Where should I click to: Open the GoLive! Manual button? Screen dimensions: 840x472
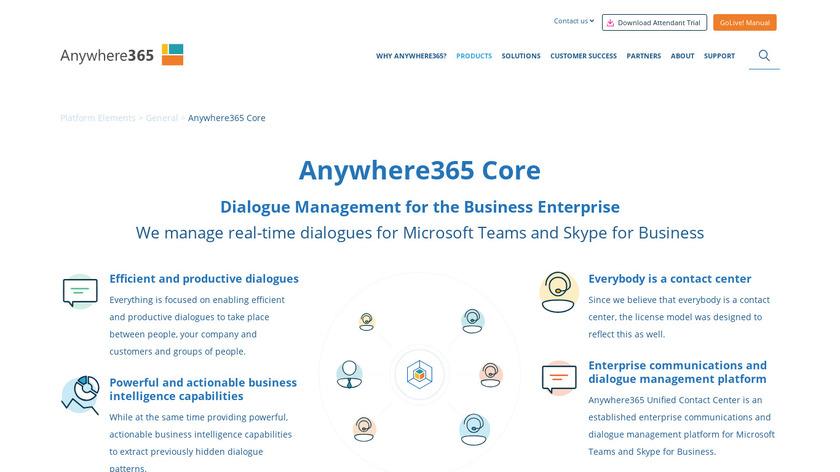(x=745, y=23)
